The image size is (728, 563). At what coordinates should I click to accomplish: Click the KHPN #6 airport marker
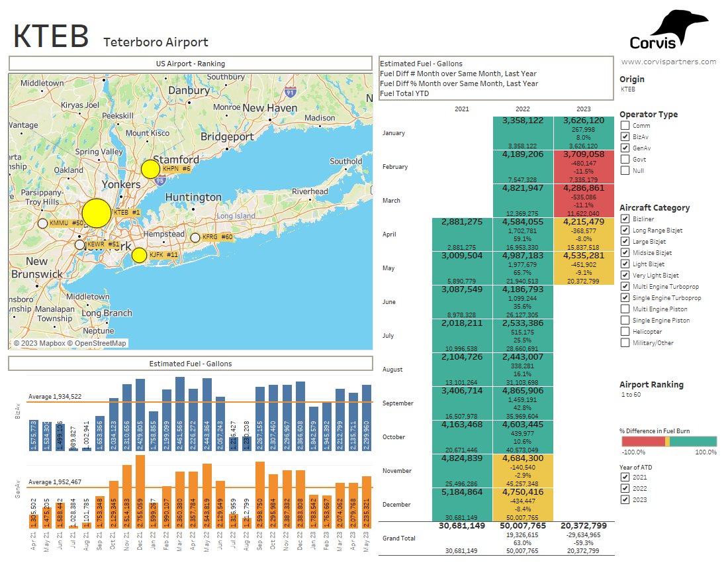[x=150, y=170]
